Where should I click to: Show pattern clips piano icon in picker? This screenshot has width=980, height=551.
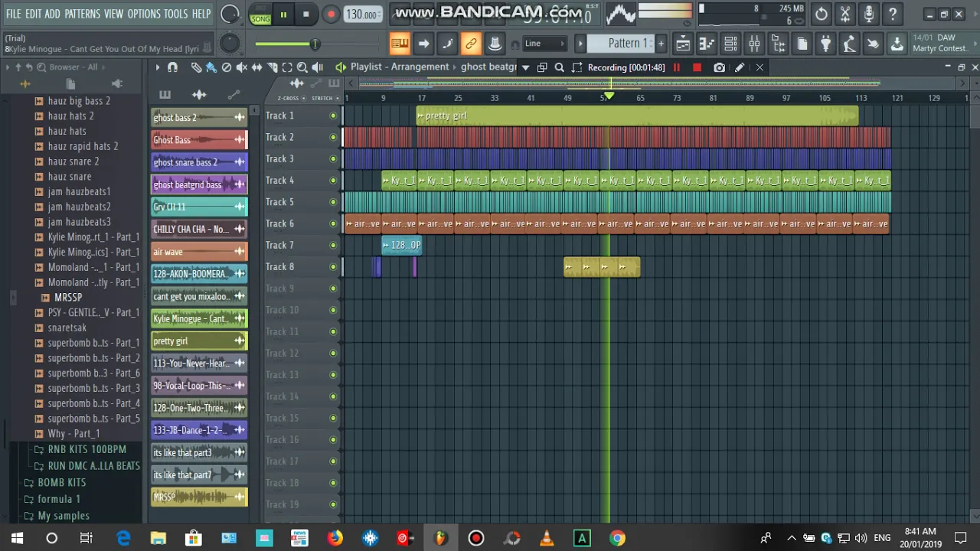165,95
